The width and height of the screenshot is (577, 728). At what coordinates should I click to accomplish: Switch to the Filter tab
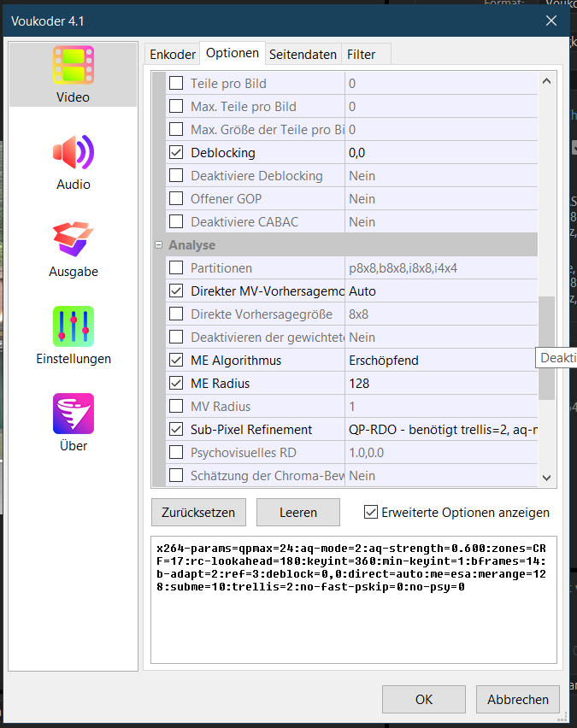click(x=361, y=54)
